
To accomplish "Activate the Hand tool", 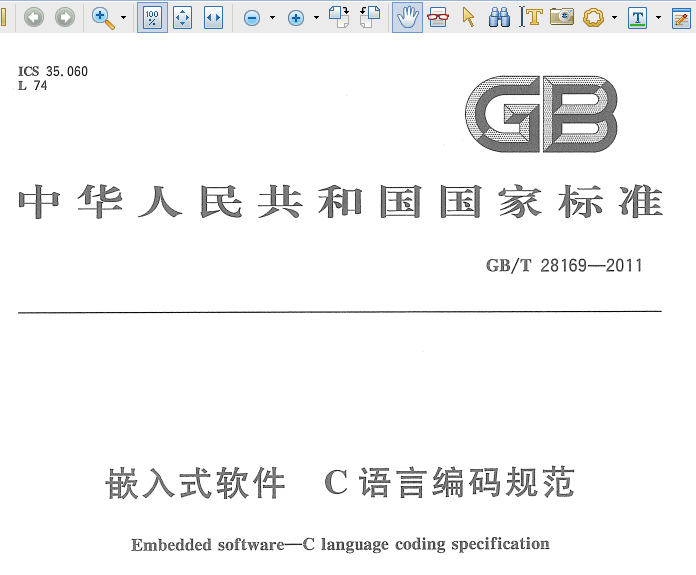I will tap(407, 17).
